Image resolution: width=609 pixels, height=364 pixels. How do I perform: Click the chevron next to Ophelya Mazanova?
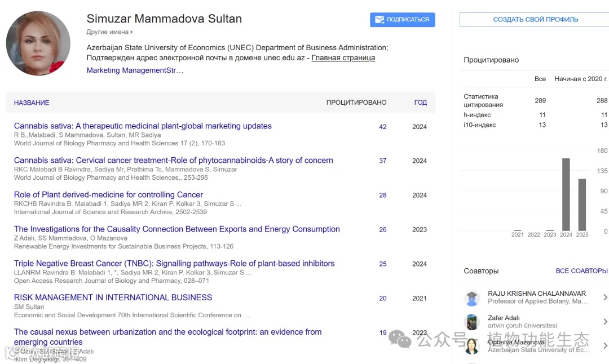pyautogui.click(x=605, y=345)
